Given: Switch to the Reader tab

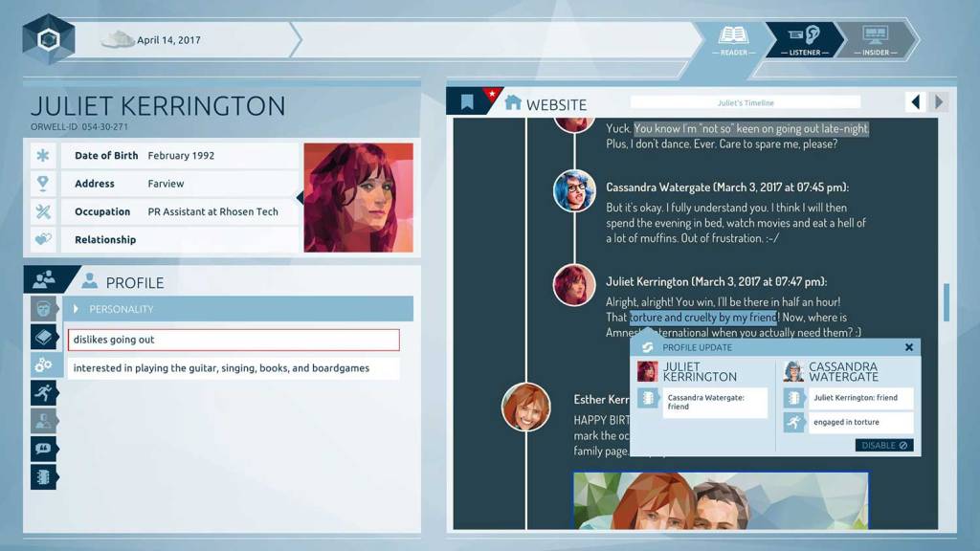Looking at the screenshot, I should coord(733,40).
